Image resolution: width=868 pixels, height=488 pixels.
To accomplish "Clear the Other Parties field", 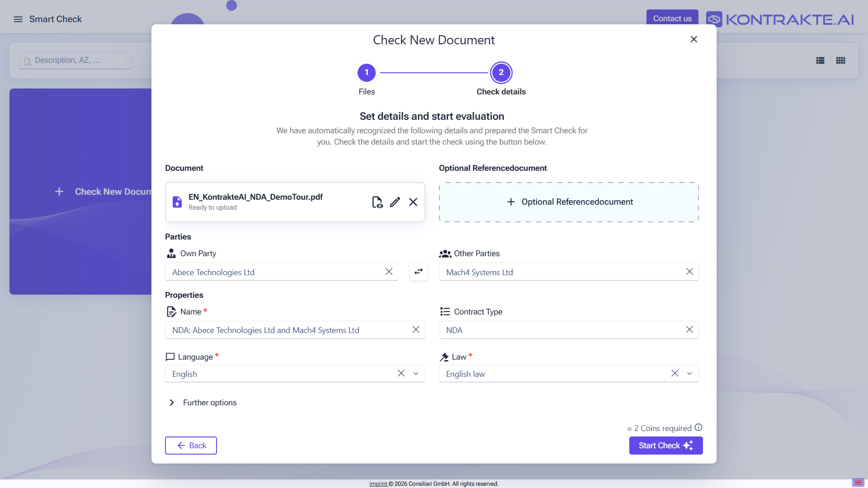I will pos(689,272).
